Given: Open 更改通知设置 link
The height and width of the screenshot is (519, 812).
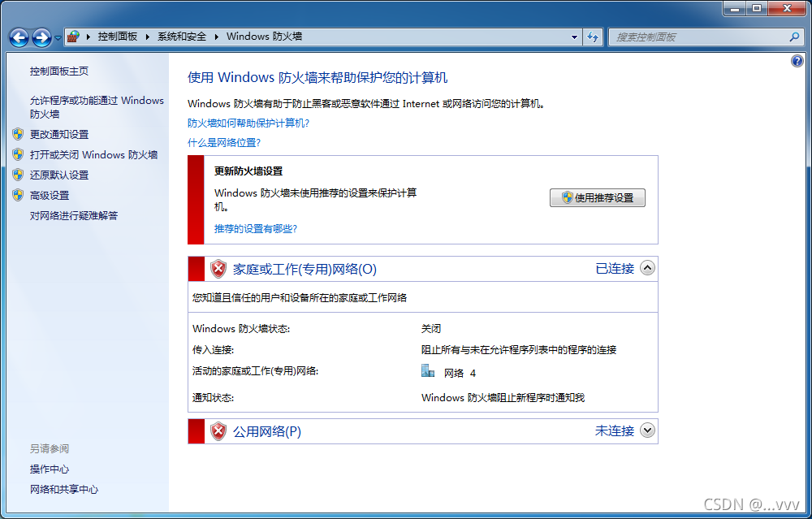Looking at the screenshot, I should click(59, 134).
